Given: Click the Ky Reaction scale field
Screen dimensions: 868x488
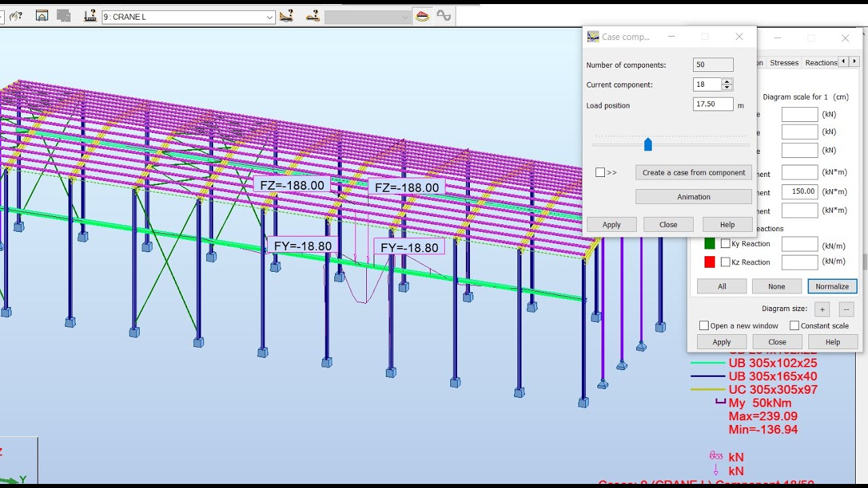Looking at the screenshot, I should point(800,244).
